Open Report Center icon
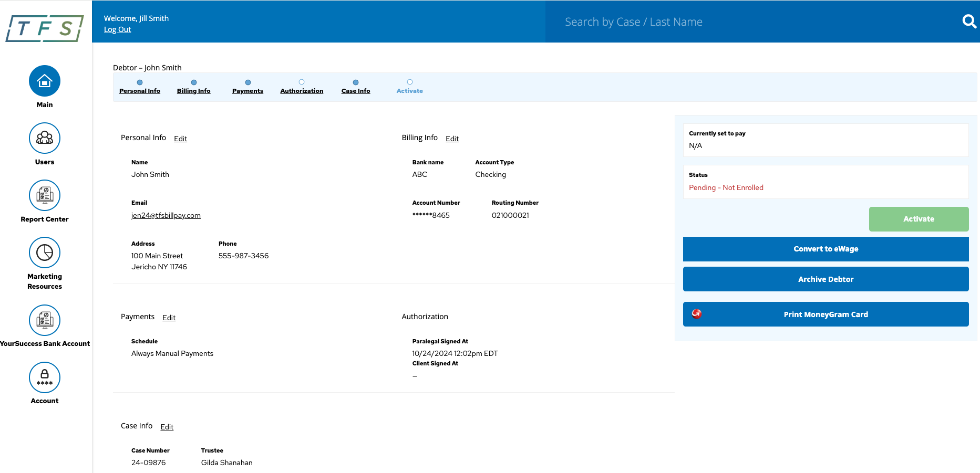This screenshot has width=980, height=473. [45, 195]
